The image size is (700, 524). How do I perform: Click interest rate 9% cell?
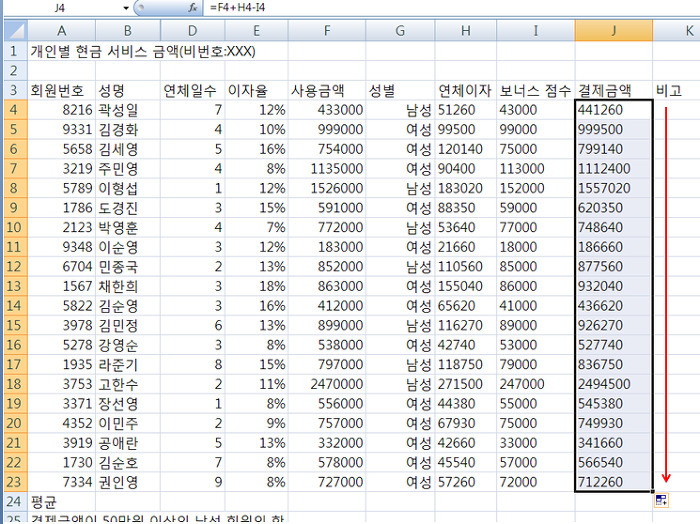(x=257, y=423)
